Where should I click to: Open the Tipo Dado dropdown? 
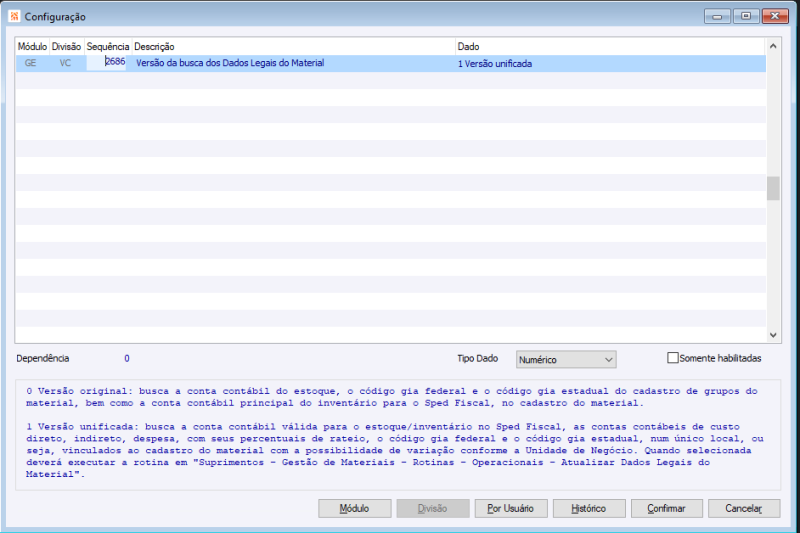point(566,360)
